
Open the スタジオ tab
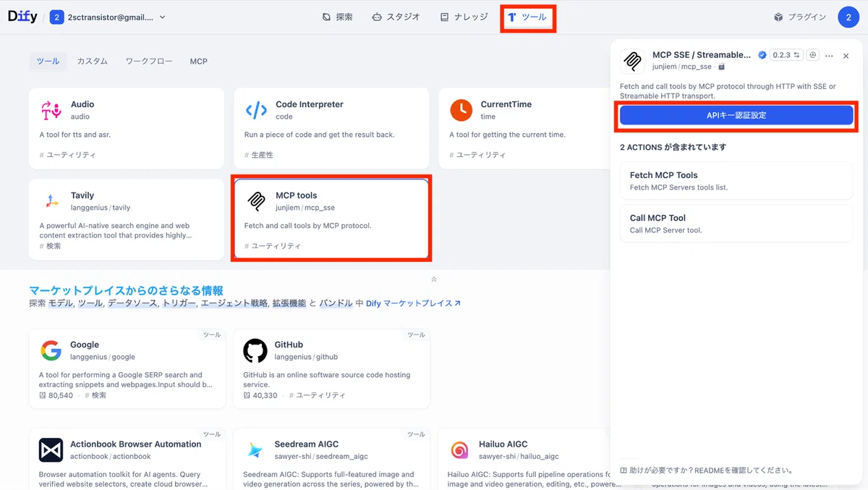click(x=396, y=17)
